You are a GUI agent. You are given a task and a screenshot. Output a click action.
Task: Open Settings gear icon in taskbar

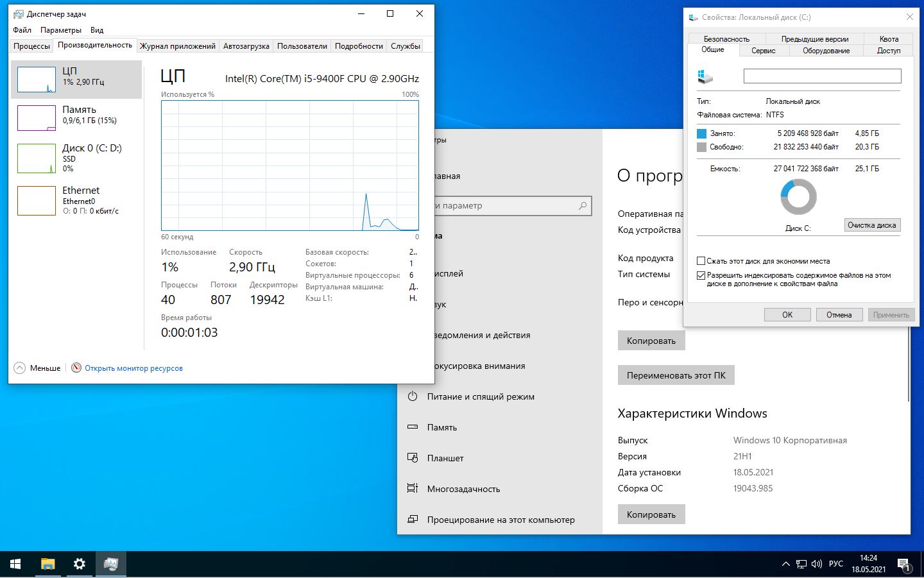(x=79, y=564)
